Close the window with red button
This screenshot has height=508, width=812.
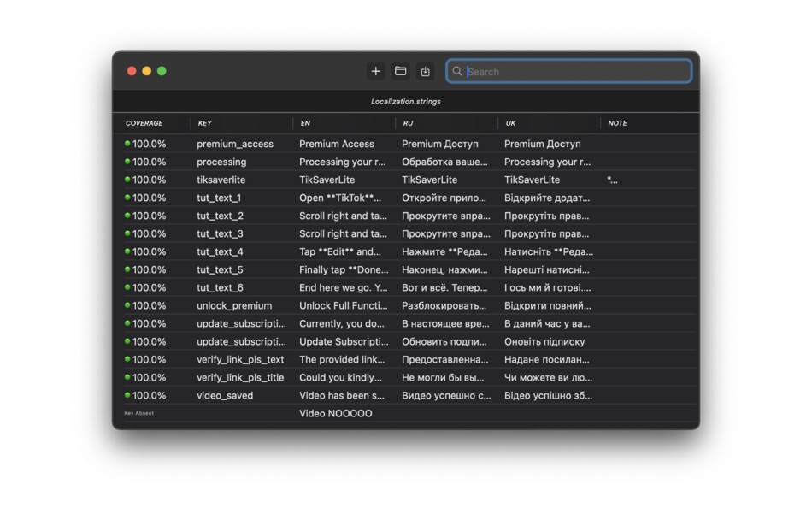coord(132,71)
